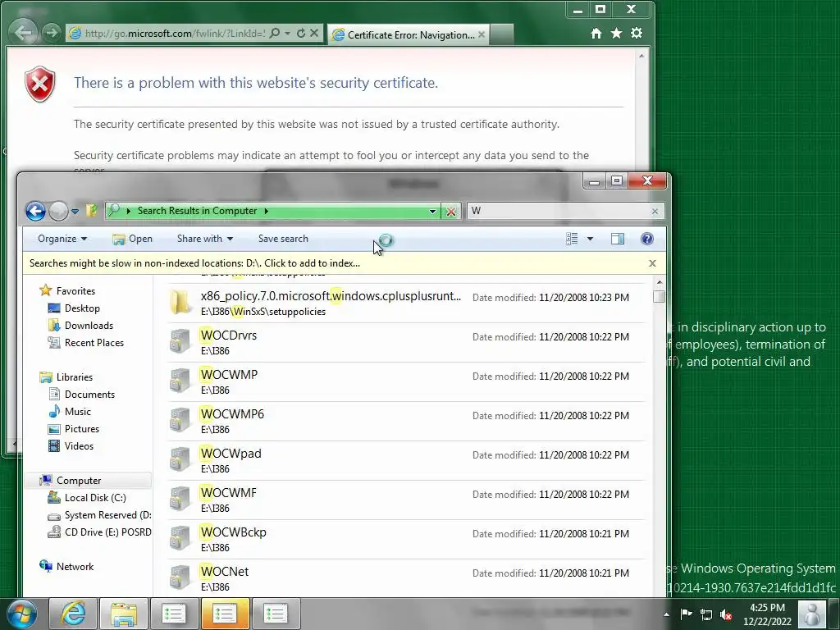Go back in Internet Explorer window
This screenshot has width=840, height=630.
click(x=23, y=33)
